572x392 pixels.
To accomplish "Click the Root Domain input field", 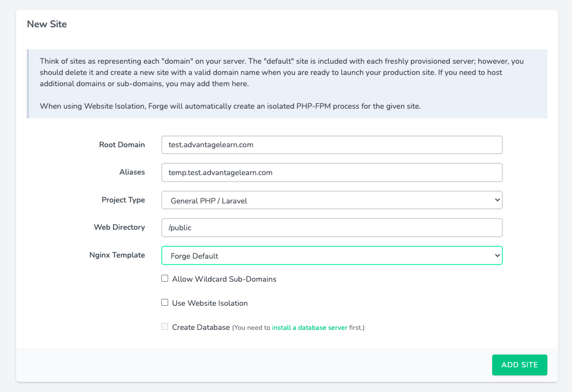I will (332, 145).
